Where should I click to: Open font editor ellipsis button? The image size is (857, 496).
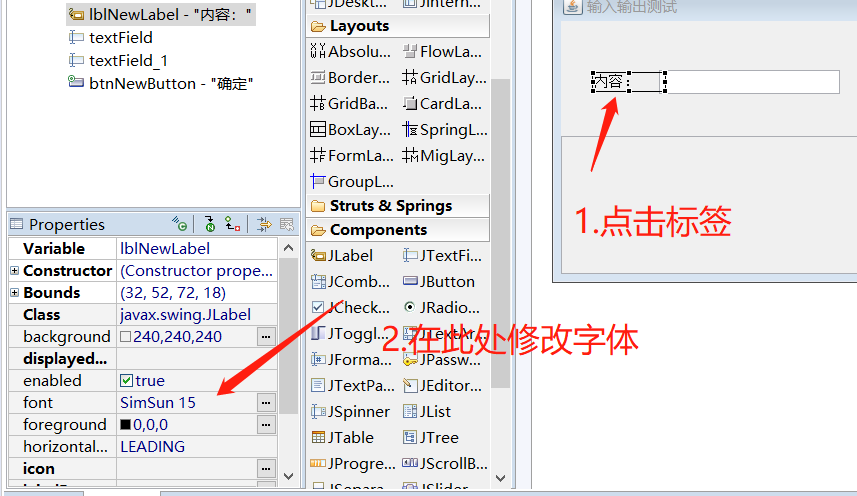[x=266, y=403]
